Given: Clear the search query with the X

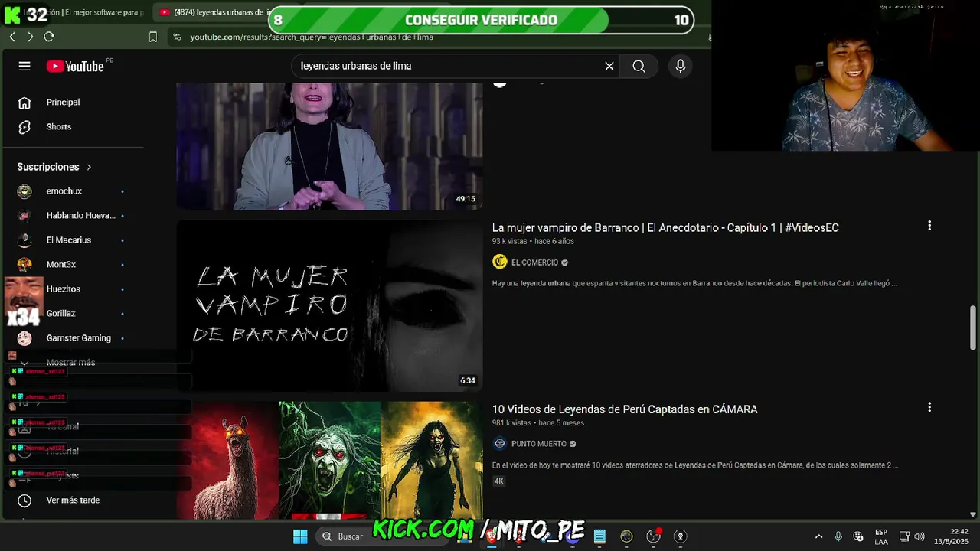Looking at the screenshot, I should point(609,67).
